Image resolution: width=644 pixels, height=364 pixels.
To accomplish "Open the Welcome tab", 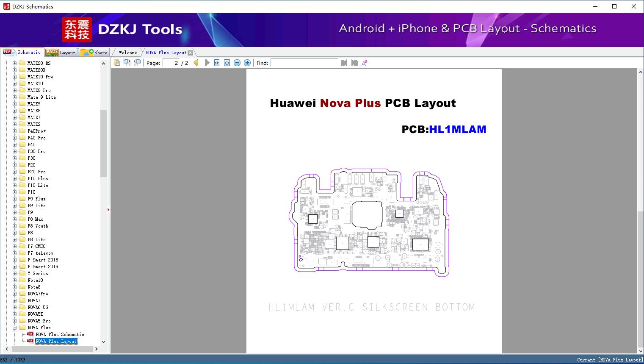I will point(127,52).
